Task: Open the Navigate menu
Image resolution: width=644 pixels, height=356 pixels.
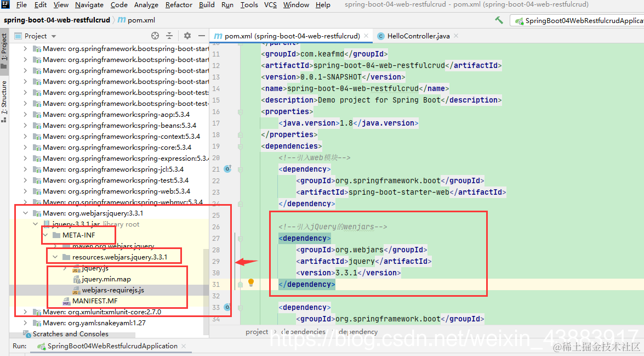Action: pyautogui.click(x=89, y=5)
